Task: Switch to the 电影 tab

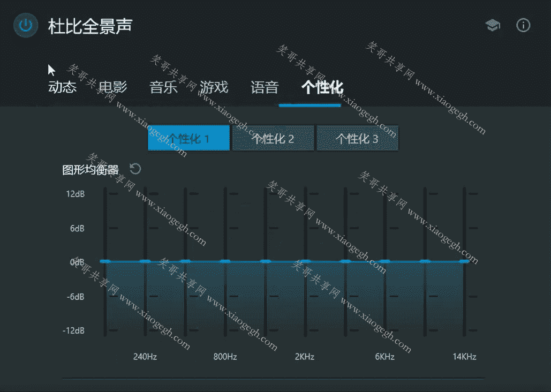Action: click(112, 87)
